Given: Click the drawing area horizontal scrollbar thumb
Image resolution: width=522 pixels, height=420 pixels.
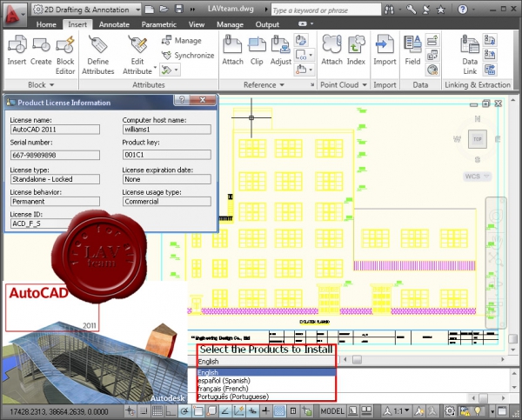Looking at the screenshot, I should [357, 360].
